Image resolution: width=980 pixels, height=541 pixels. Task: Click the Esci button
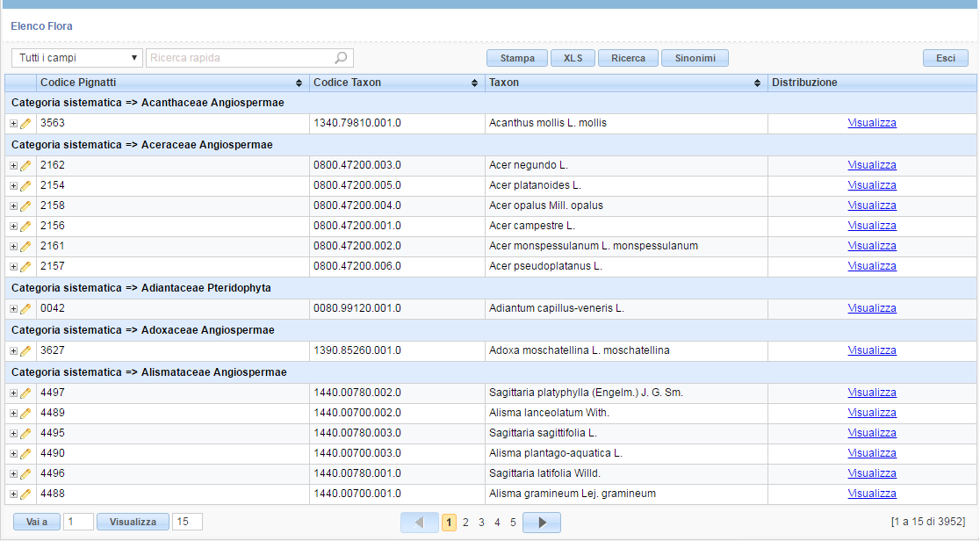(x=946, y=58)
